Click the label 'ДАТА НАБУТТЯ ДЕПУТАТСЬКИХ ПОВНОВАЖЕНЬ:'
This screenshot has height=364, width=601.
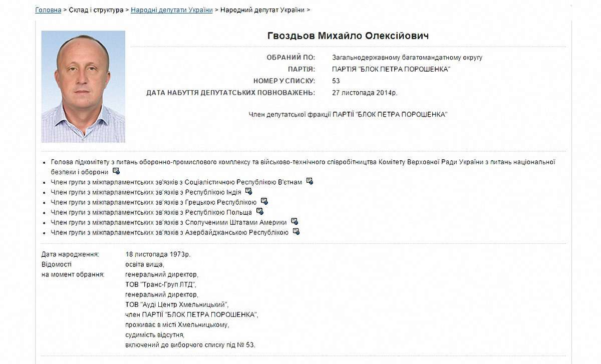pos(231,93)
